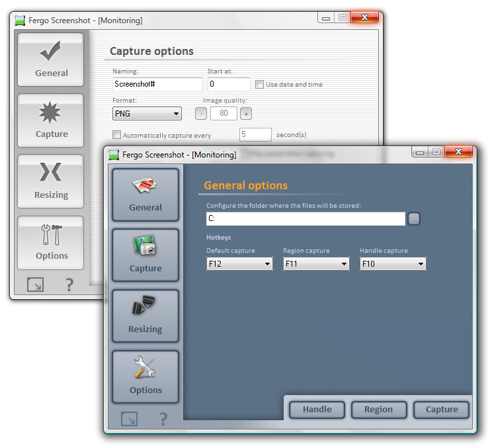Open Options tab in back gray window
This screenshot has width=490, height=448.
(x=51, y=243)
